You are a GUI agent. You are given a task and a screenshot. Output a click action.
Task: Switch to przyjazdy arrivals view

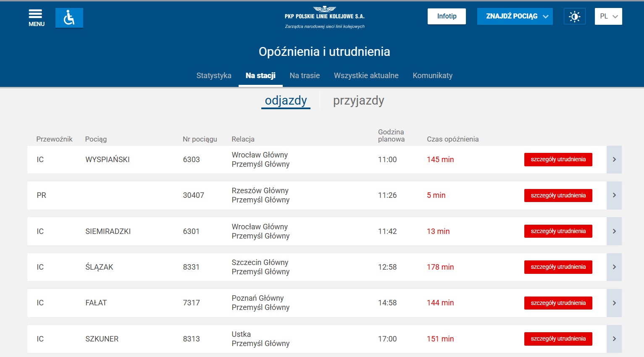358,101
